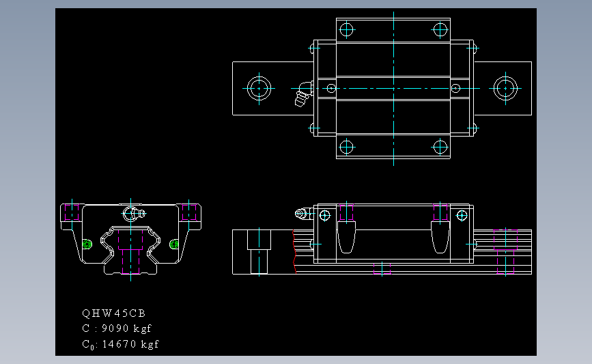Select the 'C : 9090 kgf' load rating text
The width and height of the screenshot is (592, 364).
click(x=117, y=328)
